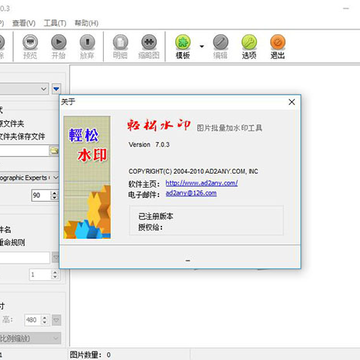Click the rename rule input field

25,258
